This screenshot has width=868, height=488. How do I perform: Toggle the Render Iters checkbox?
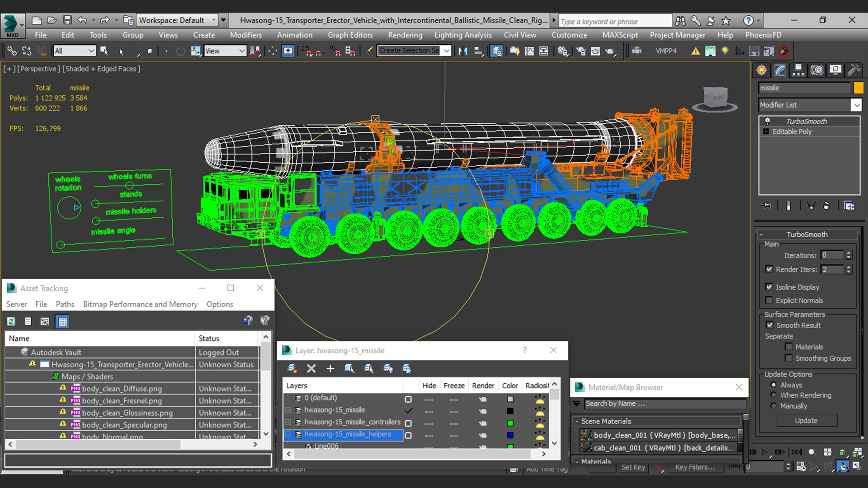pyautogui.click(x=769, y=269)
